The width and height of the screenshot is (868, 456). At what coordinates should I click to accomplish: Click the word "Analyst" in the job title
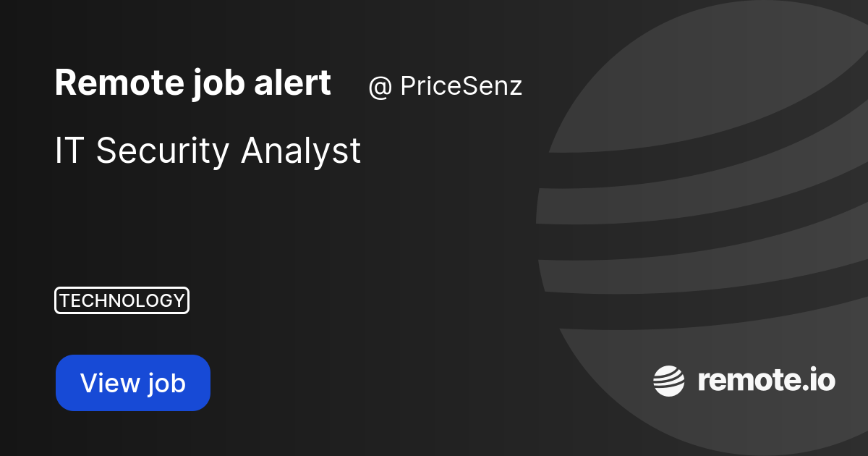tap(301, 151)
